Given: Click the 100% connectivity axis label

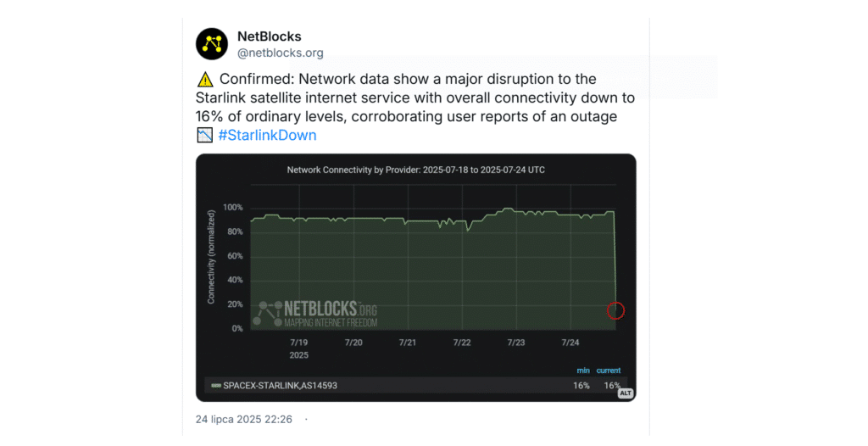Looking at the screenshot, I should (x=232, y=208).
